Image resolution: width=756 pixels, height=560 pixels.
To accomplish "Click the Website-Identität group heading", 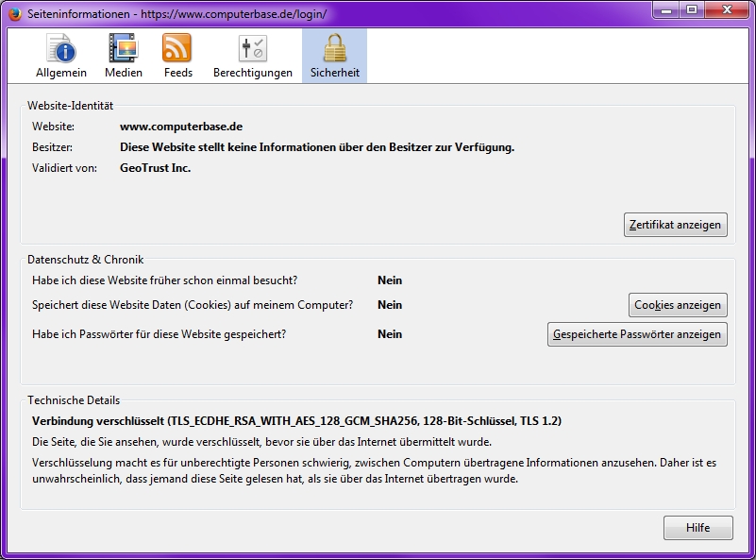I will tap(71, 106).
